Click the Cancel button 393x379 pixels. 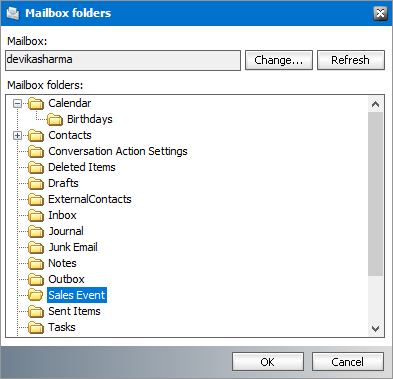click(x=348, y=362)
